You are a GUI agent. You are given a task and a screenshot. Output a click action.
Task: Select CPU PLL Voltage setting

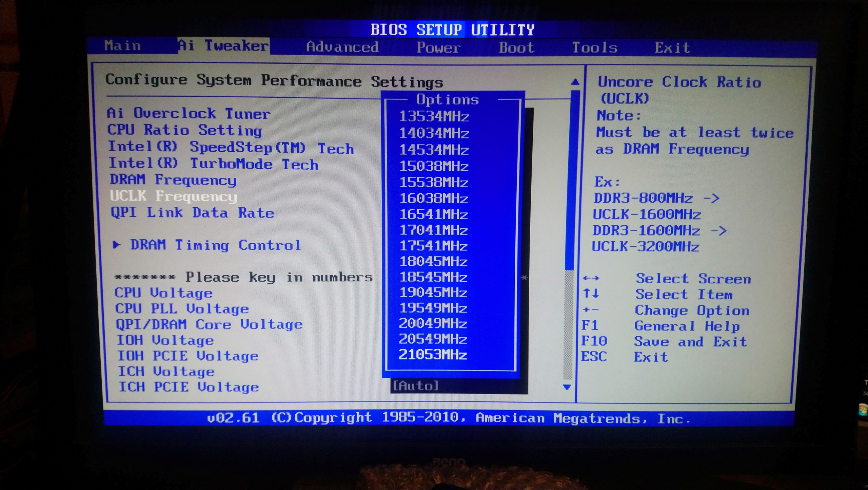pyautogui.click(x=182, y=309)
